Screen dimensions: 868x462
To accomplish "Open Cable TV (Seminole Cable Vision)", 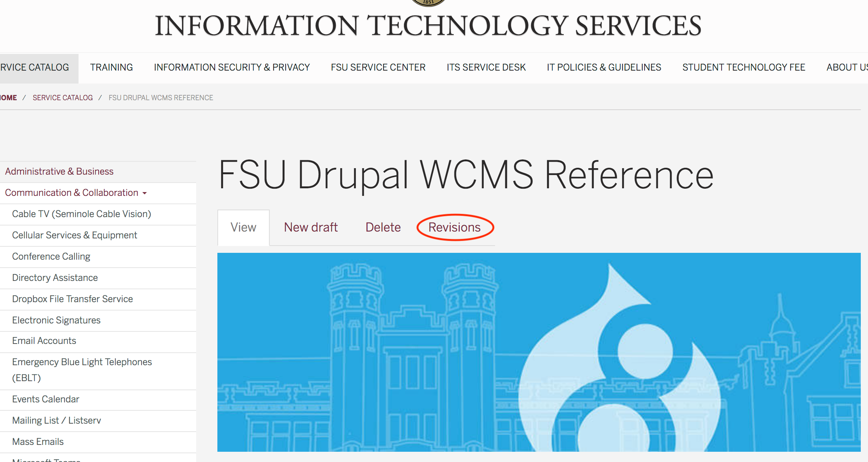I will 82,214.
